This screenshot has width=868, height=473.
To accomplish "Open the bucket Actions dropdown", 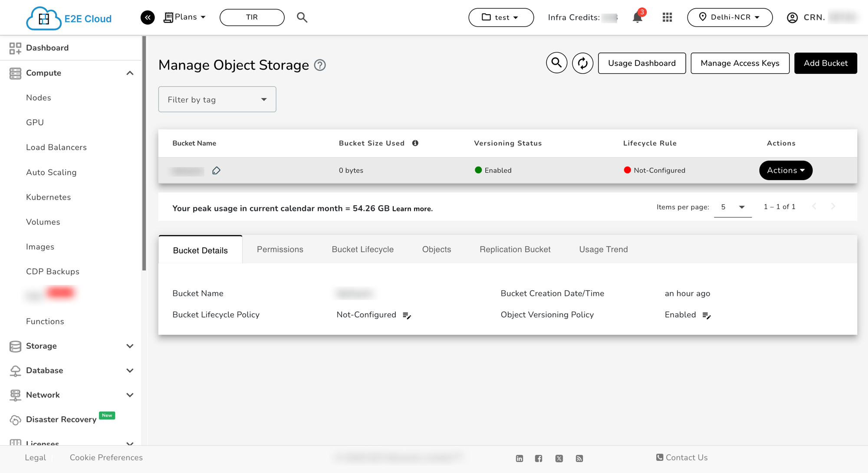I will click(x=786, y=170).
